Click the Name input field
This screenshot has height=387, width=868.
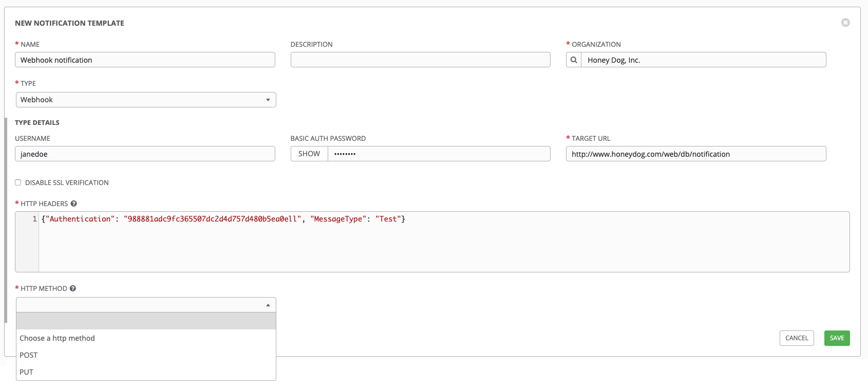pos(145,60)
